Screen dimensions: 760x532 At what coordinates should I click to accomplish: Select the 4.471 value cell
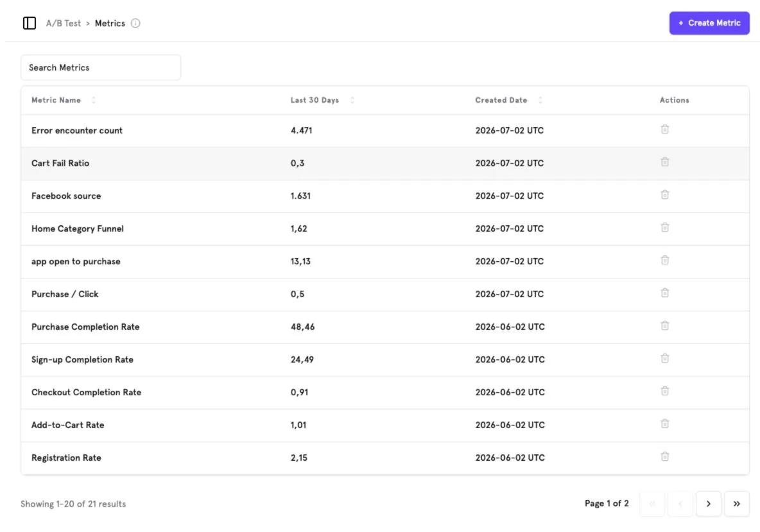point(302,130)
